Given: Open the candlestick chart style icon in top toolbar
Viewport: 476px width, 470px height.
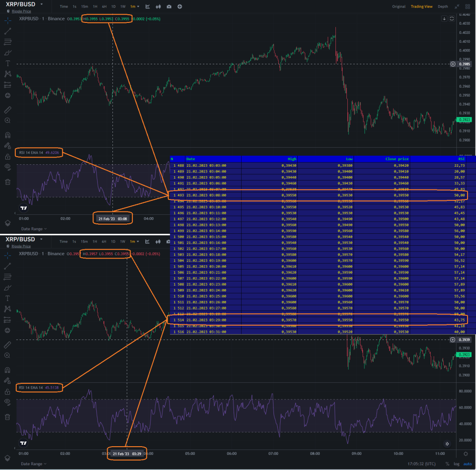Looking at the screenshot, I should (158, 6).
